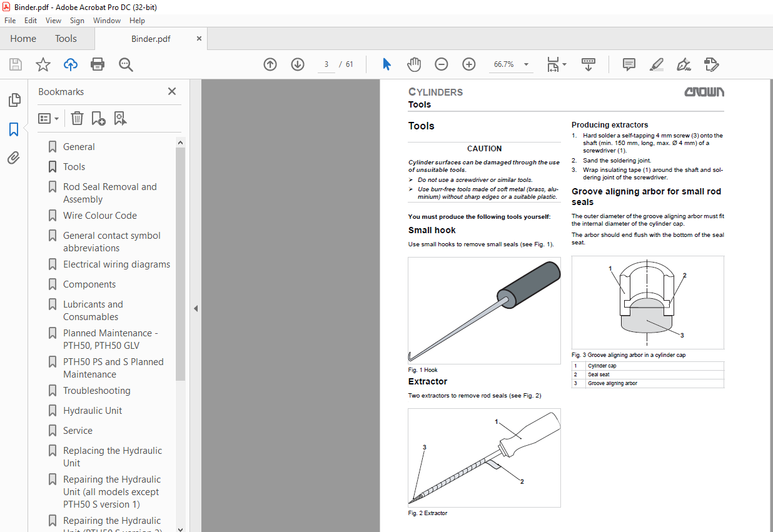Click the cloud upload icon
This screenshot has width=773, height=532.
(x=70, y=64)
